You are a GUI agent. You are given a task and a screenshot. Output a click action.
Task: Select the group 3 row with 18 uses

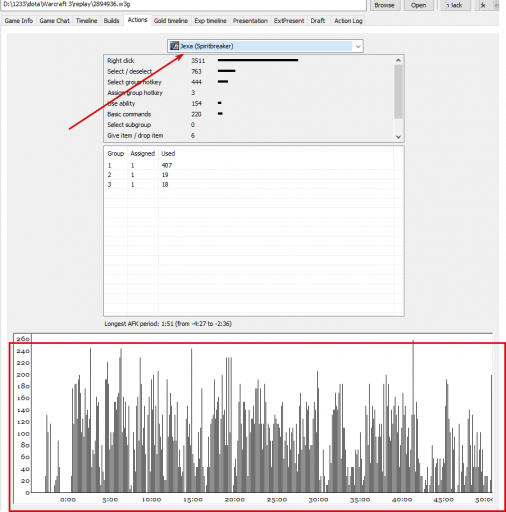coord(249,184)
